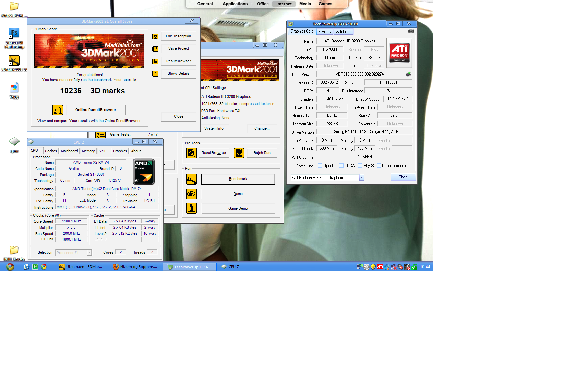Click the Edit Description icon in 3DMark score window
This screenshot has height=366, width=588.
155,37
